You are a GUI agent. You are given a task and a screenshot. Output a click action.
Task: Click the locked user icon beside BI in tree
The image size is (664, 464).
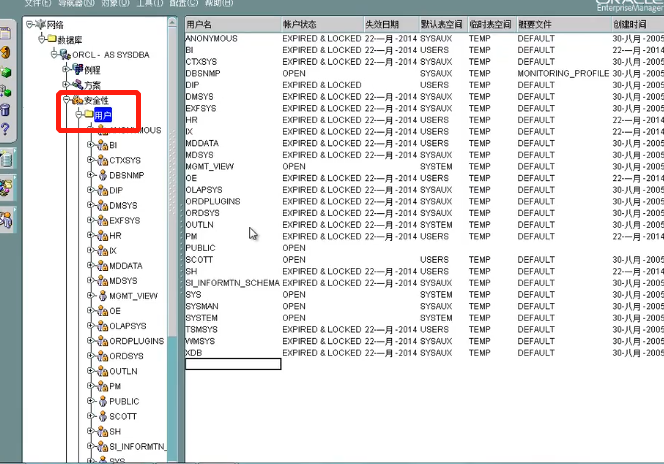(x=102, y=145)
